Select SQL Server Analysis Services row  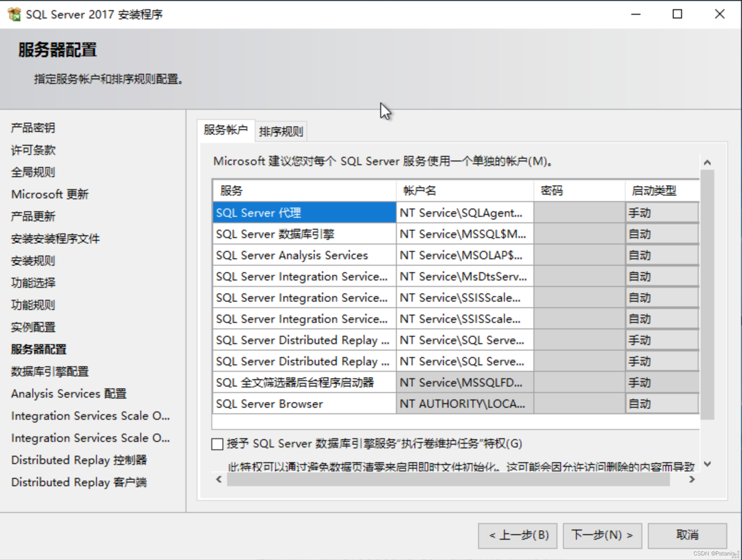305,255
